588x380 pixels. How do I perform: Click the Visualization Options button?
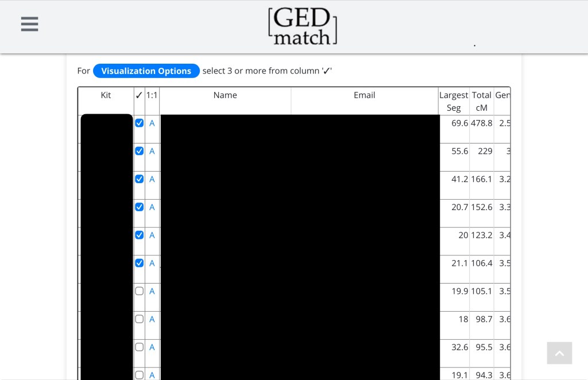146,71
